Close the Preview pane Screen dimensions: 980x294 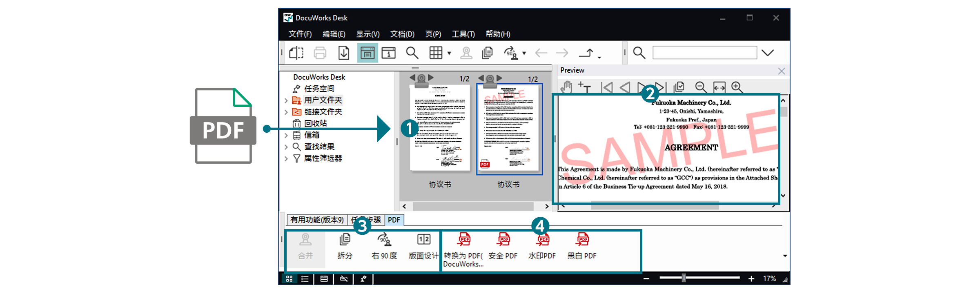(782, 71)
